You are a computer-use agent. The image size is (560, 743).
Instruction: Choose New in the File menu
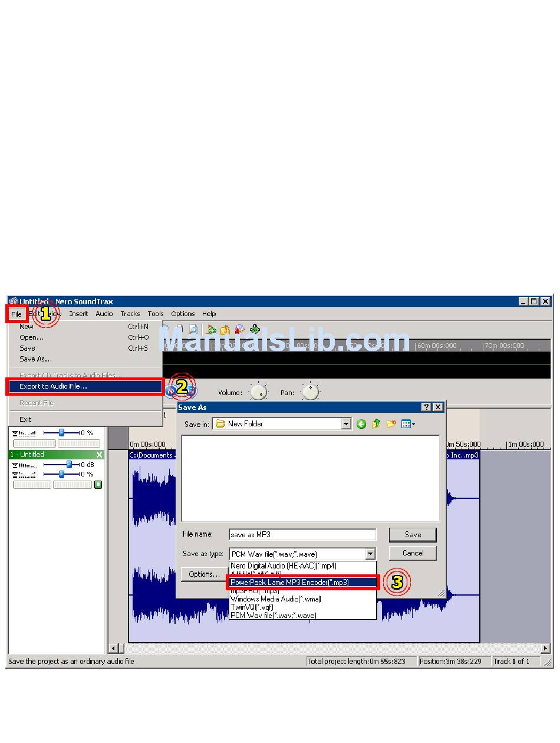(85, 327)
